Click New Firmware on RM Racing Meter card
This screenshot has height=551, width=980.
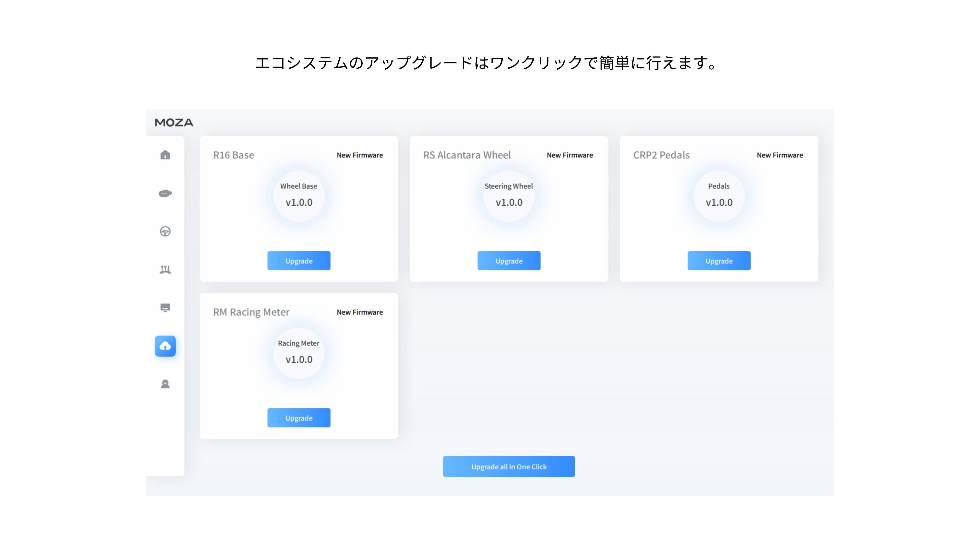click(360, 312)
